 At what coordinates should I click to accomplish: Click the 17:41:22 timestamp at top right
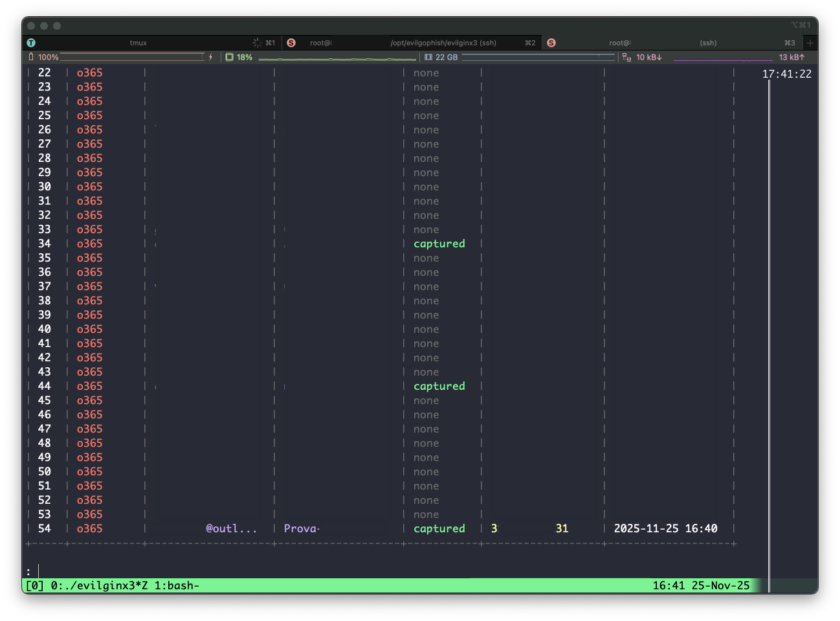click(786, 74)
